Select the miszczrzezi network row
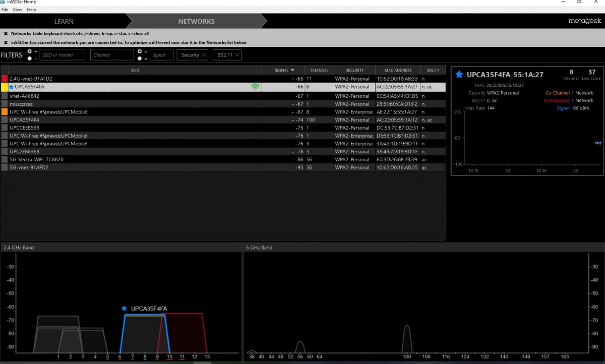Image resolution: width=605 pixels, height=364 pixels. 223,104
